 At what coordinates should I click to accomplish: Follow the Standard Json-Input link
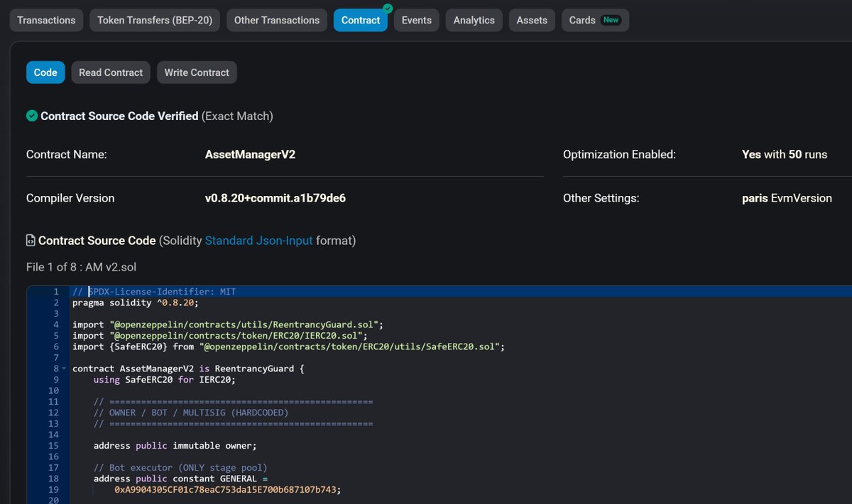pos(258,241)
